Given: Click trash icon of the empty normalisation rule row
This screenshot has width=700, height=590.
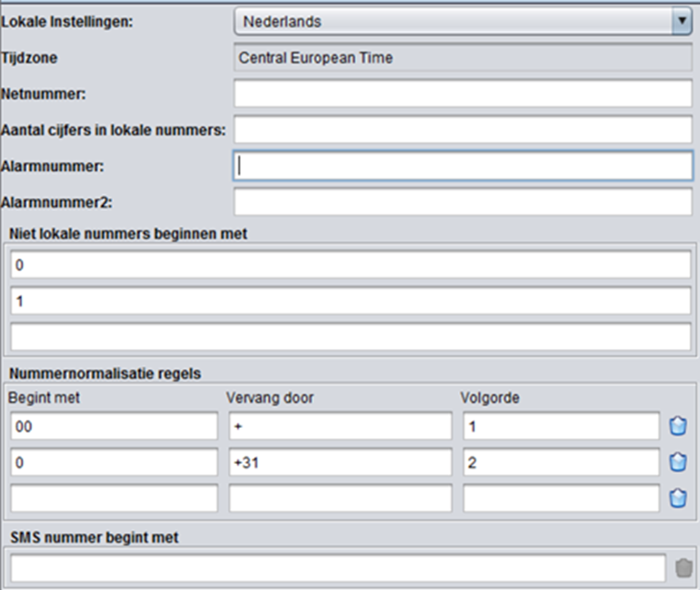Looking at the screenshot, I should 679,498.
